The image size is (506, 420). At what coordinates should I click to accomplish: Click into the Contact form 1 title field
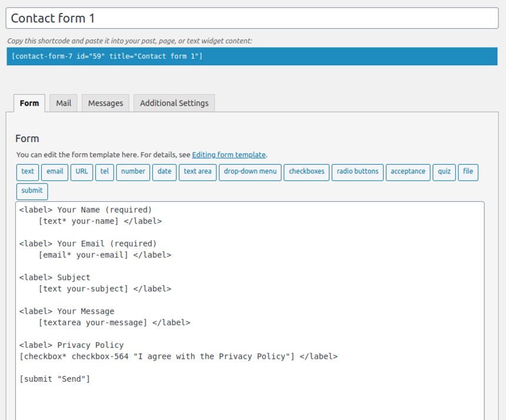252,18
